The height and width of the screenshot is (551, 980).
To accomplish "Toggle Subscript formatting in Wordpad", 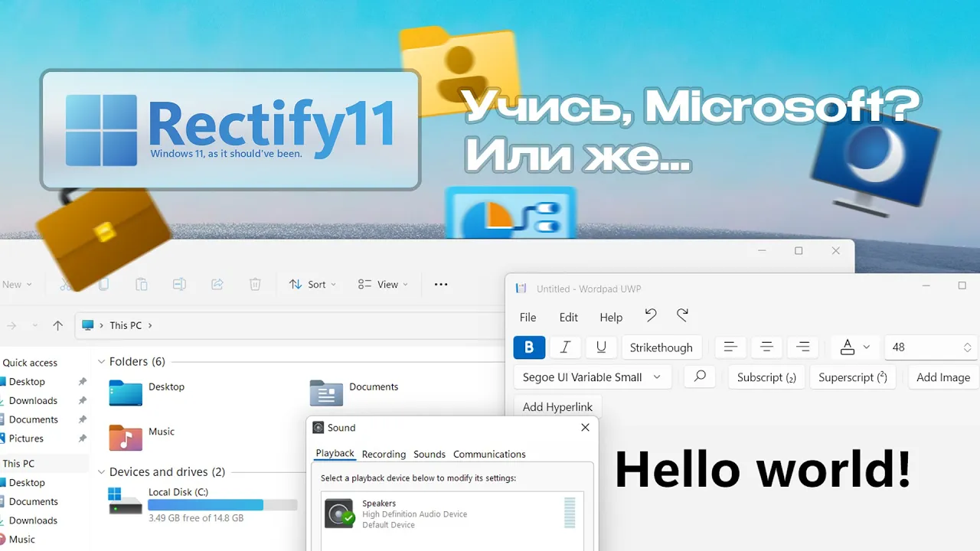I will point(766,377).
